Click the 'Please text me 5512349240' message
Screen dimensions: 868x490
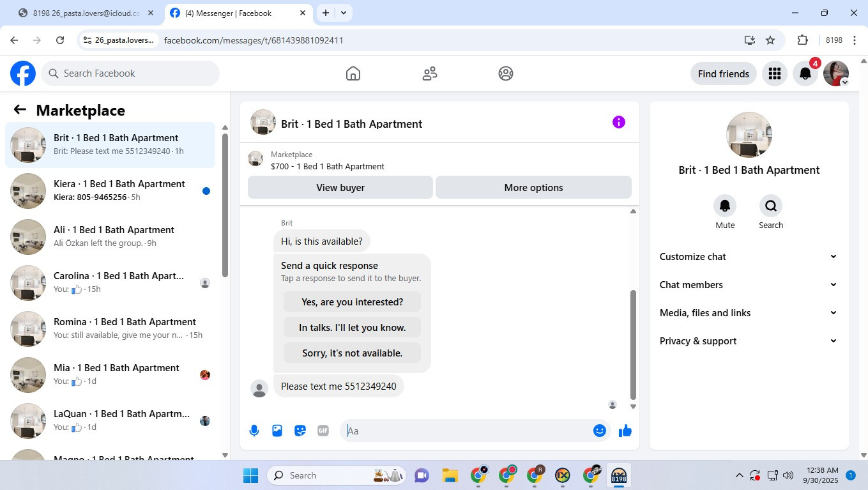click(339, 387)
